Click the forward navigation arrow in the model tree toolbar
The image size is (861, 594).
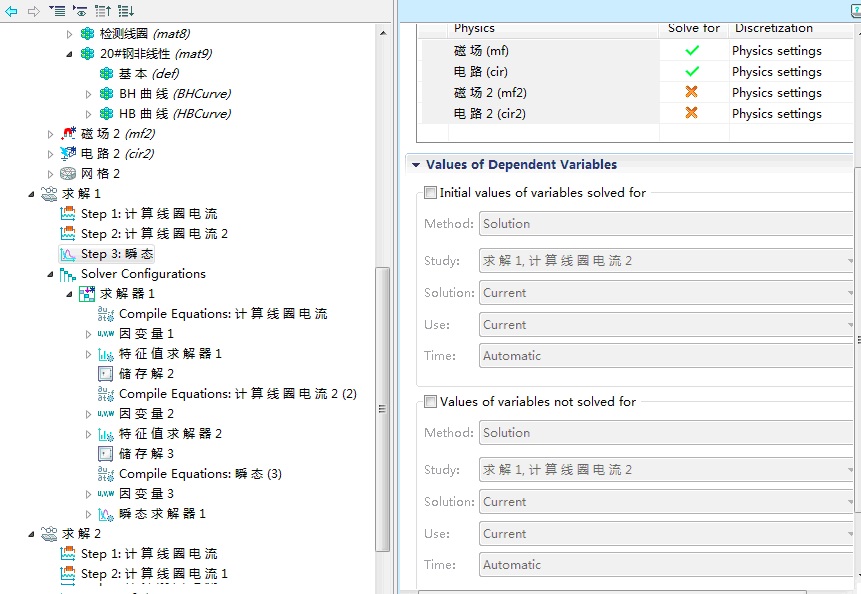point(33,11)
